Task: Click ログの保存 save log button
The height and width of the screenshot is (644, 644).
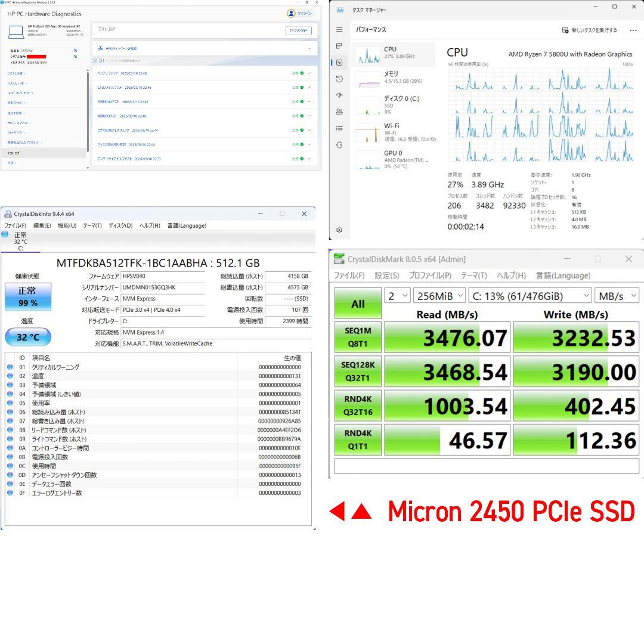Action: [299, 30]
